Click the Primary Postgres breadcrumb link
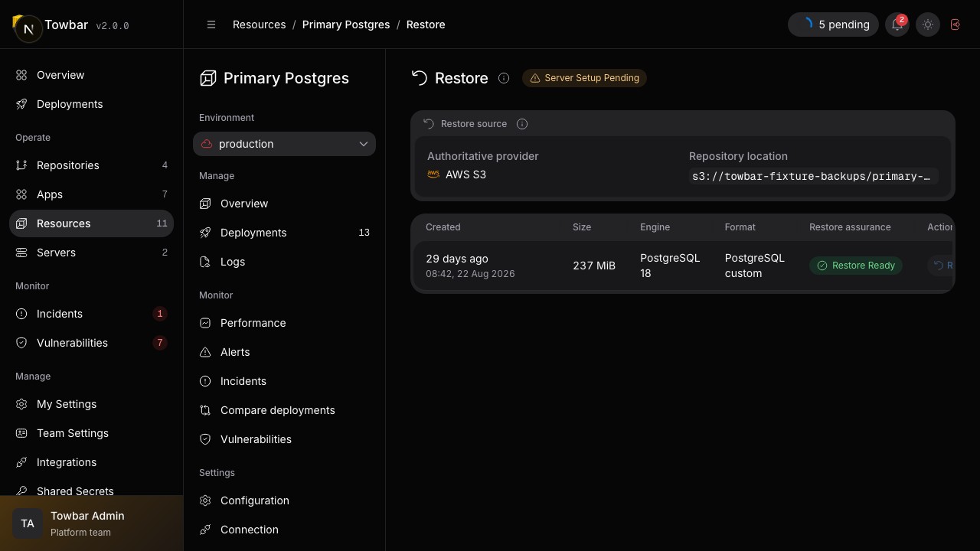 [x=346, y=24]
